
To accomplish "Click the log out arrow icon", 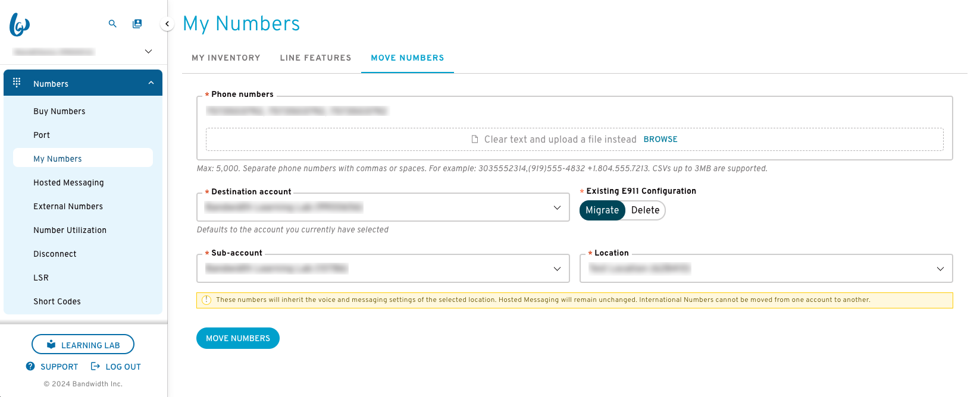I will pyautogui.click(x=95, y=366).
